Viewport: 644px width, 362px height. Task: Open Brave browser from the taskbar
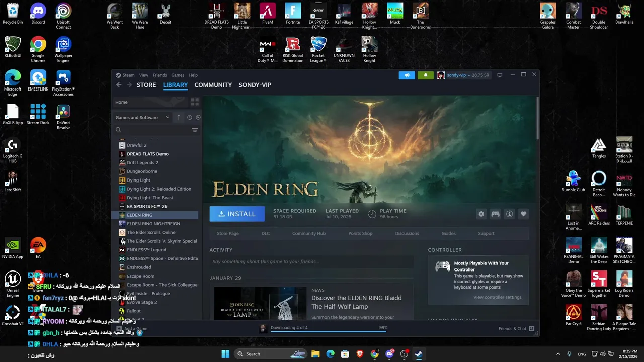pos(360,354)
